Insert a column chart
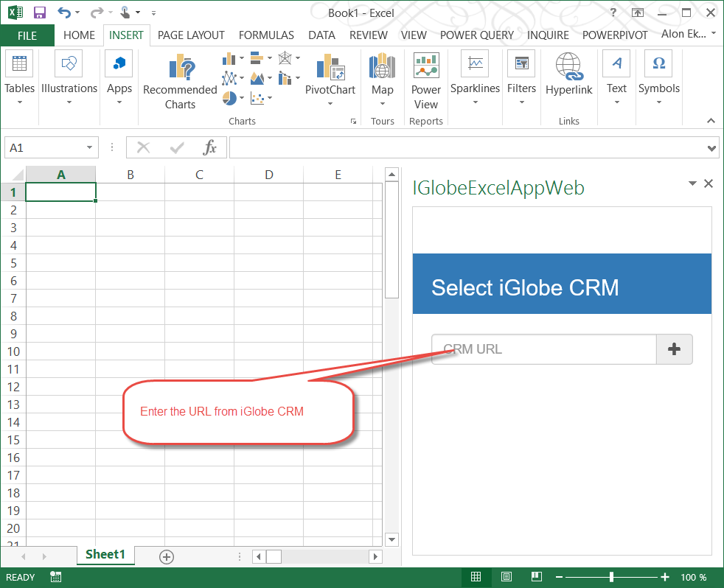 click(229, 58)
